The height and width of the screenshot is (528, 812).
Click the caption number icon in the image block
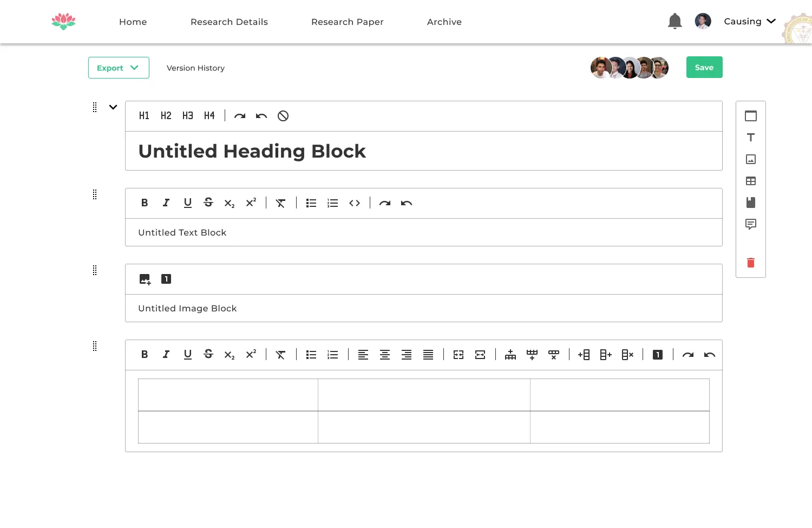click(166, 279)
